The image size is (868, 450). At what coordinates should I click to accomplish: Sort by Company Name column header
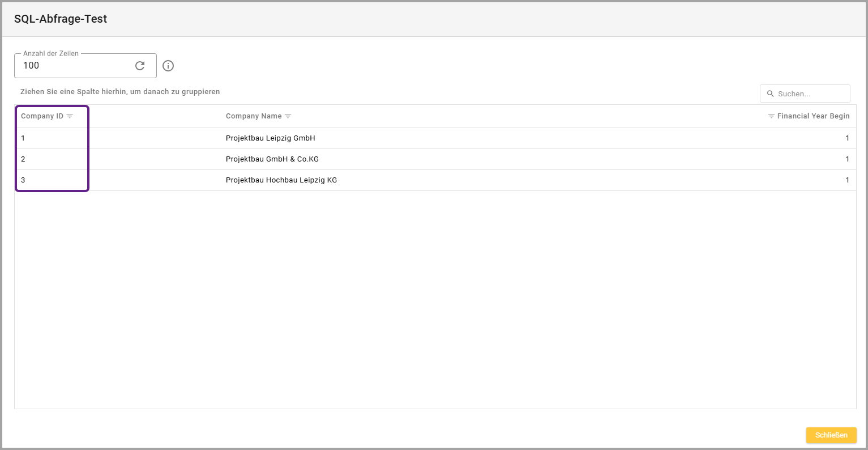pos(253,116)
